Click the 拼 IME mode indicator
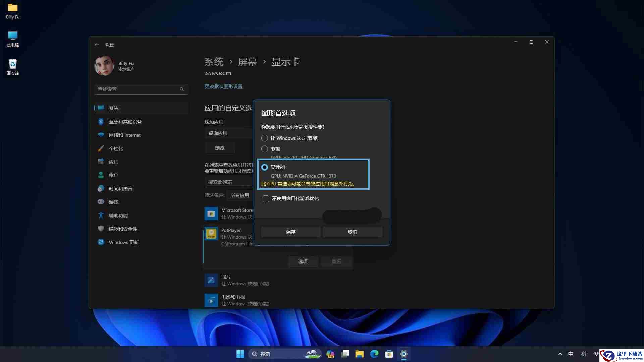The width and height of the screenshot is (644, 362). pyautogui.click(x=584, y=354)
